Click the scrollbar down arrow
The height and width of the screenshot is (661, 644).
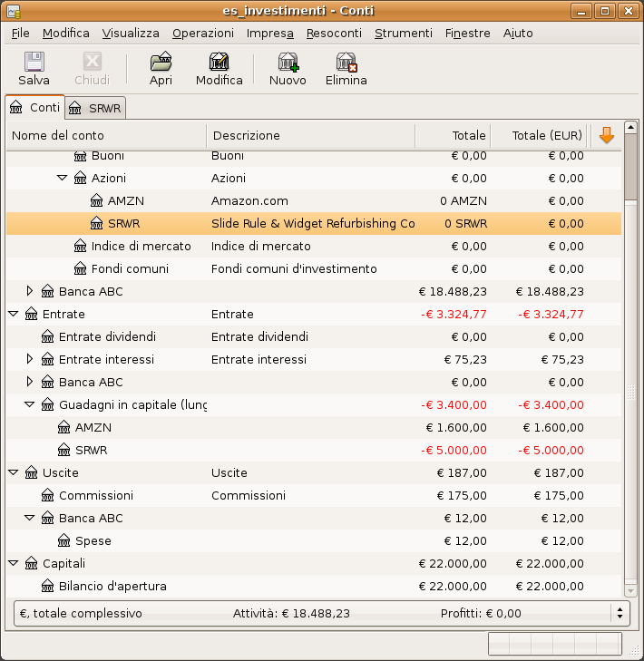click(x=630, y=591)
